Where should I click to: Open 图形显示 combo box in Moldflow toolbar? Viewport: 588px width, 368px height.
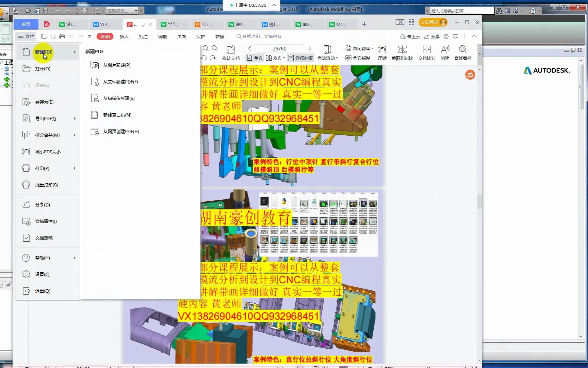122,11
